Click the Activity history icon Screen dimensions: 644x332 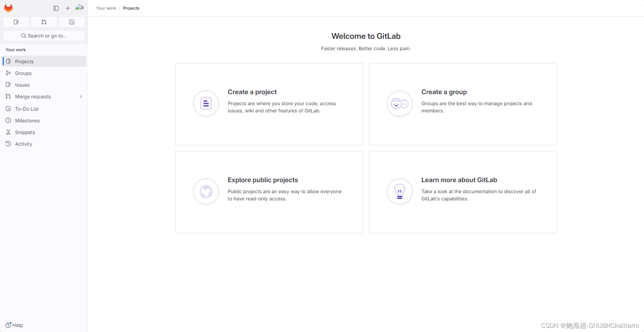8,144
